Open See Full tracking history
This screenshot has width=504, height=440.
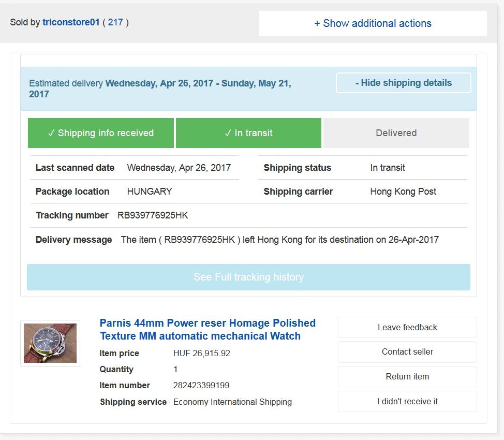point(248,277)
